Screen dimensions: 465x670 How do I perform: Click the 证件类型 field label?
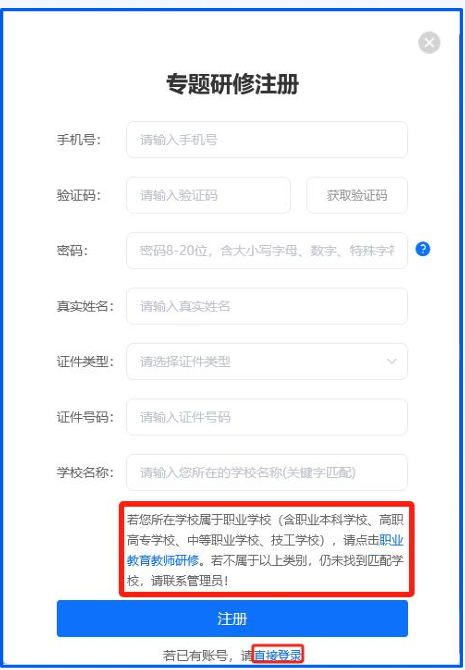pyautogui.click(x=85, y=362)
